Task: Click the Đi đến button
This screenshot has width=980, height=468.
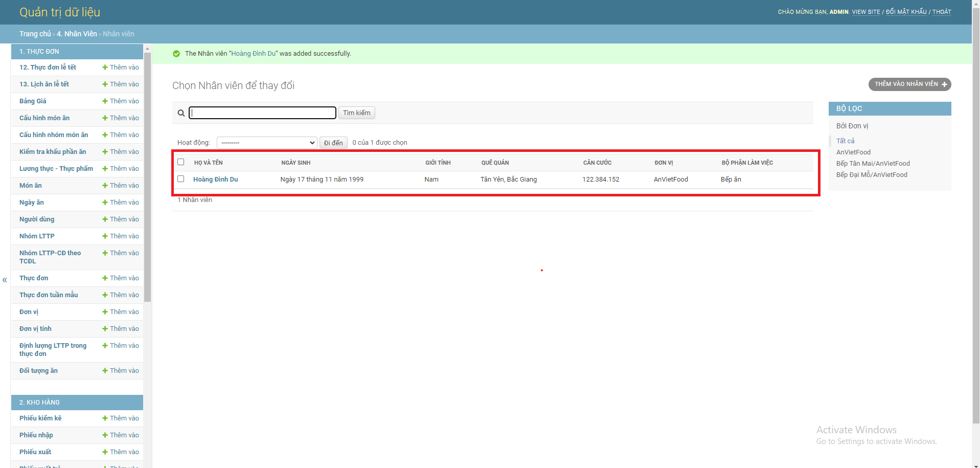Action: coord(333,142)
